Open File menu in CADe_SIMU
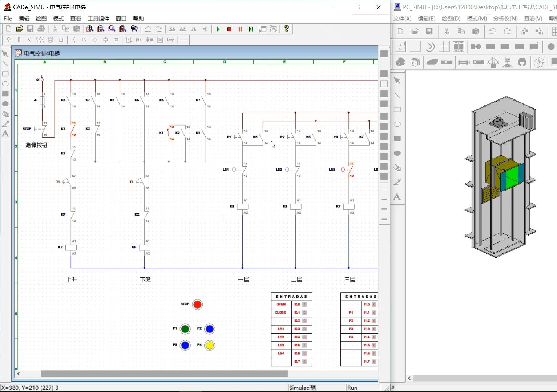Viewport: 557px width, 392px height. pyautogui.click(x=8, y=19)
